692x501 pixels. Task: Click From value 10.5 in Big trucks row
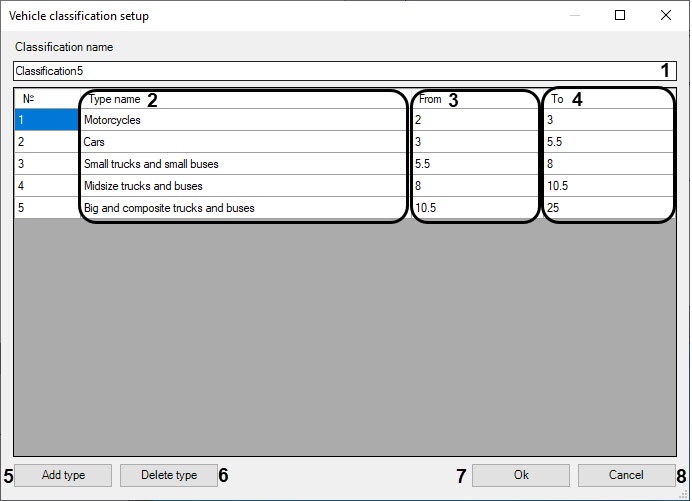tap(477, 208)
